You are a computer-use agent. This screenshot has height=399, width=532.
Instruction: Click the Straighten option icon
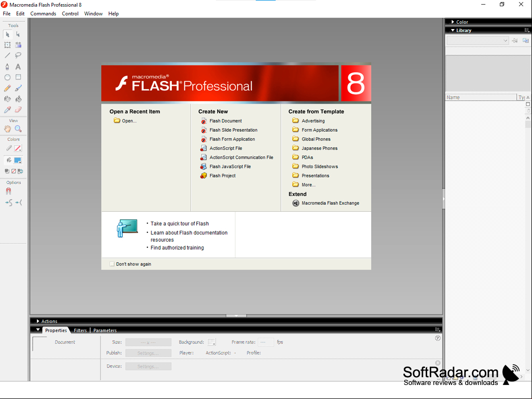click(x=19, y=202)
